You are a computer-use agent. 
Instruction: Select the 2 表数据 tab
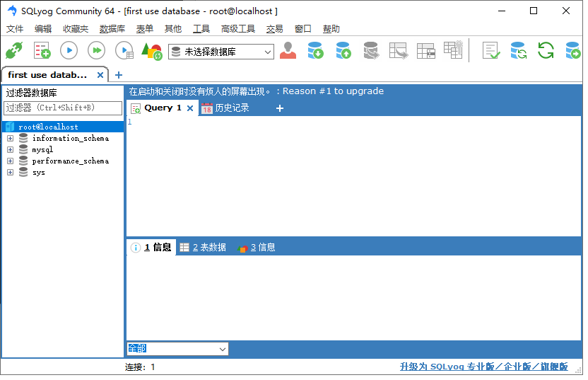coord(203,248)
